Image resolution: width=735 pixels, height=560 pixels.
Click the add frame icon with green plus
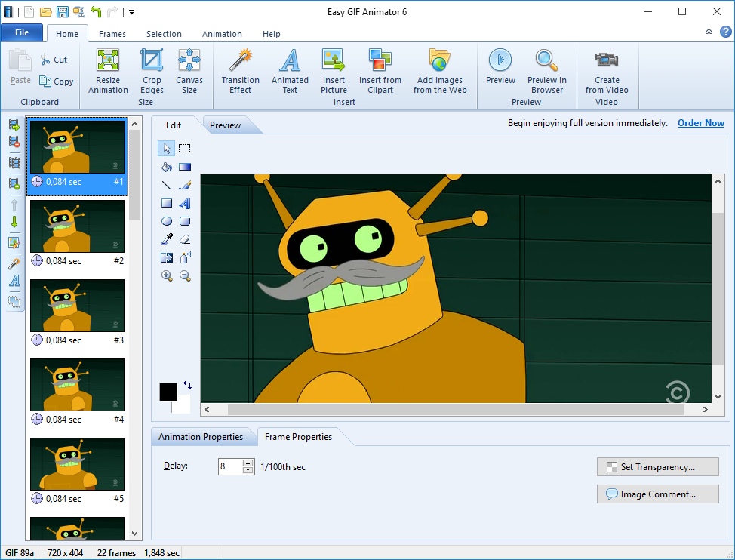(x=14, y=183)
